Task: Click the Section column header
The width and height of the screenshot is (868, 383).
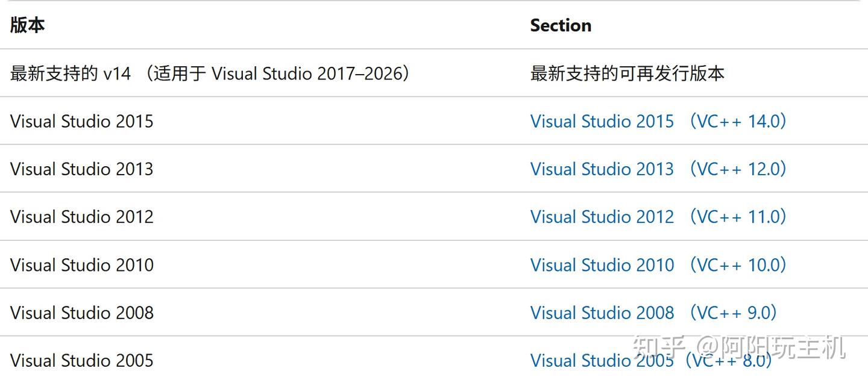Action: (x=561, y=25)
